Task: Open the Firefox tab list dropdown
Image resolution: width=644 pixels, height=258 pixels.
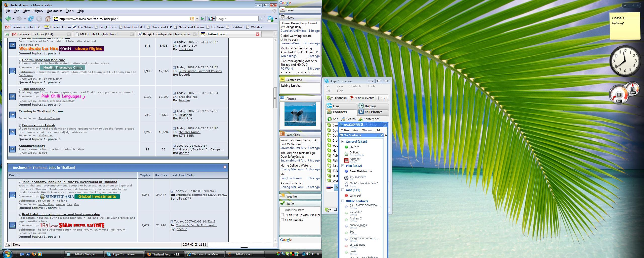Action: (x=275, y=34)
